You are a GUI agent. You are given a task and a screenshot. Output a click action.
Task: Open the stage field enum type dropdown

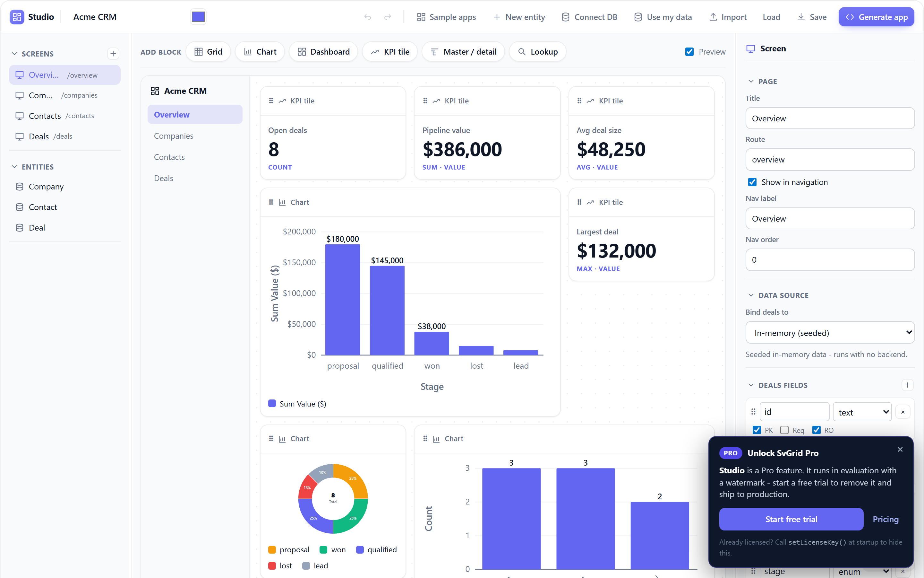862,572
